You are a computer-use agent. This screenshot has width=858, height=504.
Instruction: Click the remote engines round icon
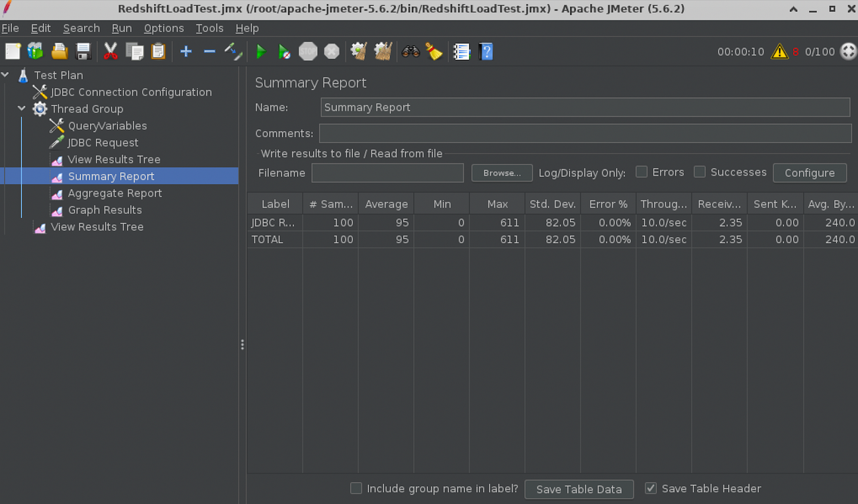848,51
